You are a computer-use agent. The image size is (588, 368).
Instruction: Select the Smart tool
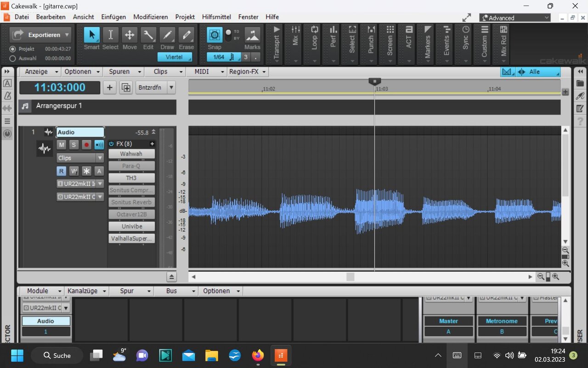(x=91, y=35)
